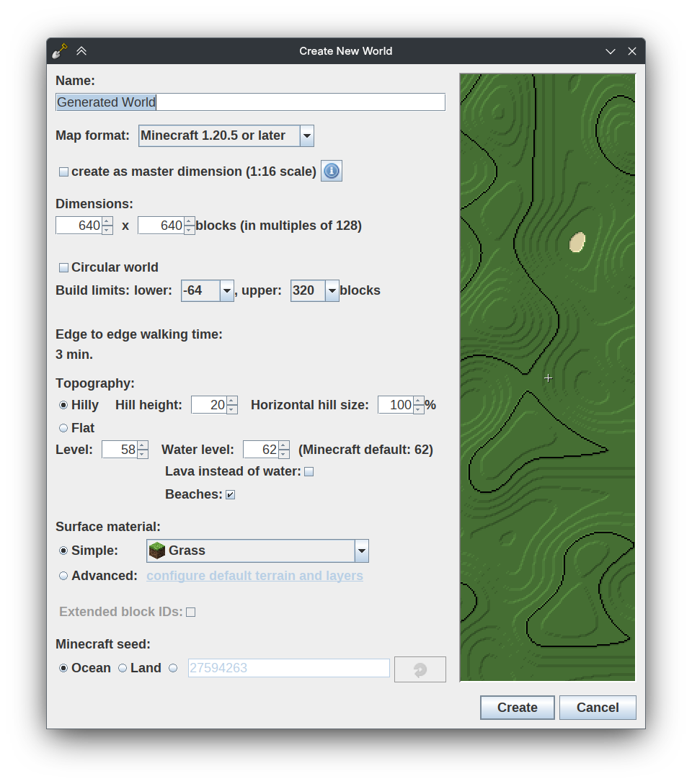
Task: Open the Grass surface material dropdown
Action: [x=361, y=551]
